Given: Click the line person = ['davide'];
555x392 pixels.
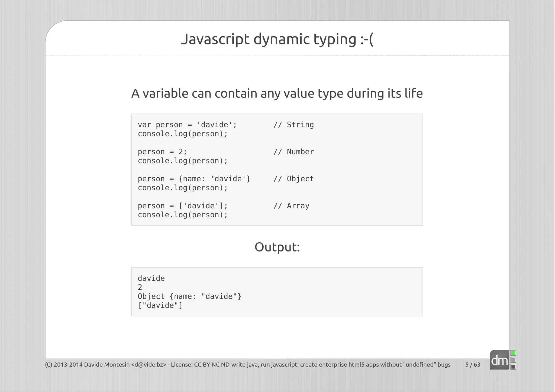Looking at the screenshot, I should (x=183, y=206).
